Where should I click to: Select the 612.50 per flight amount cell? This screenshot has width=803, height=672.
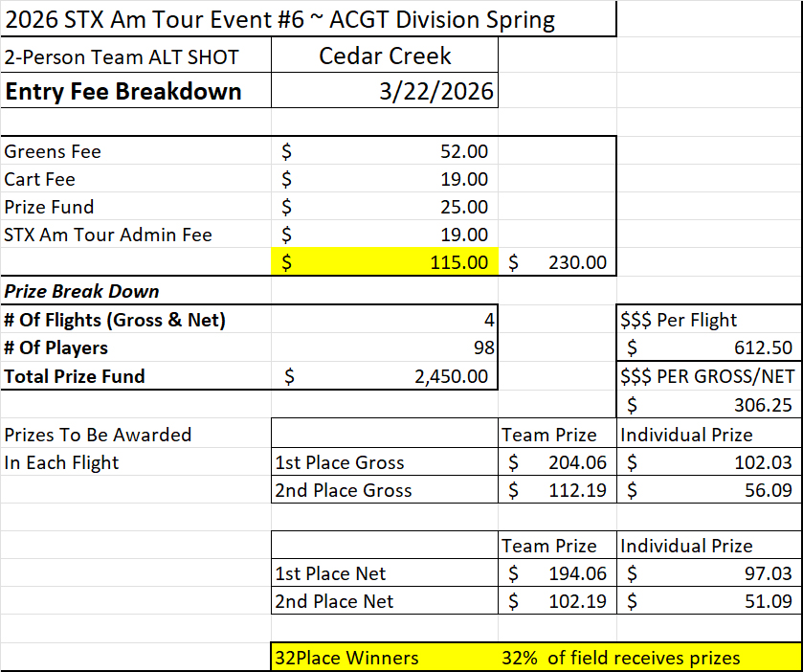[x=709, y=348]
